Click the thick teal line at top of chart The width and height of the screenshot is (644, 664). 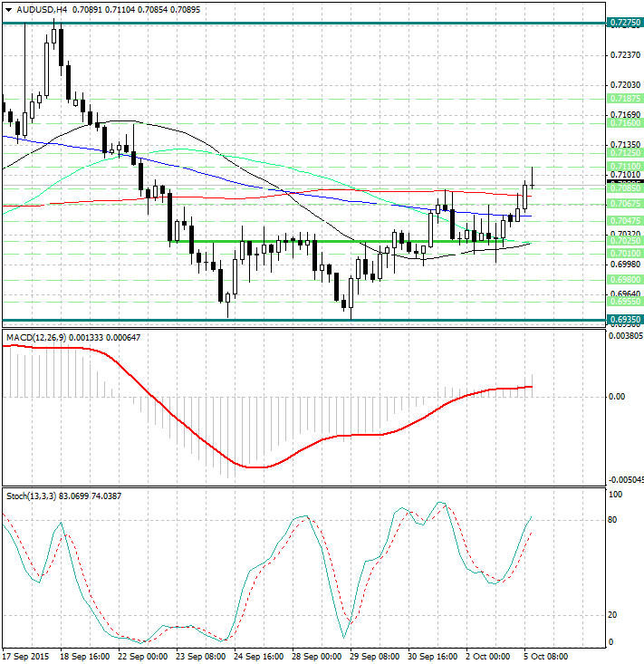click(x=272, y=23)
